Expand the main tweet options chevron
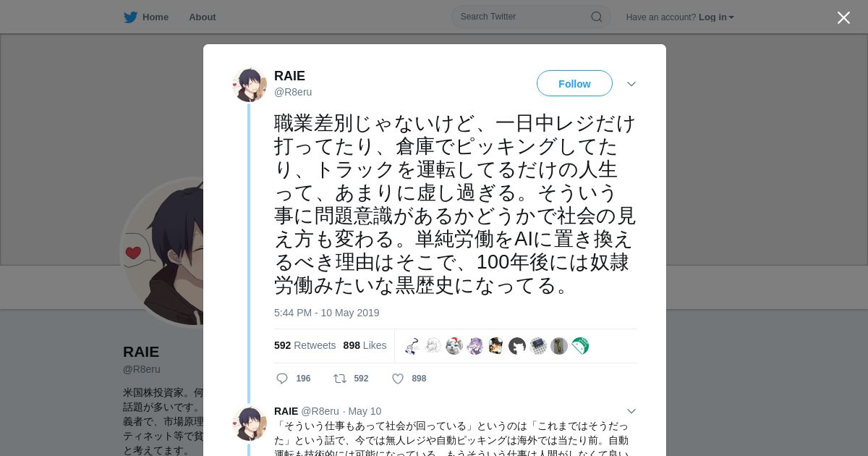 click(631, 84)
